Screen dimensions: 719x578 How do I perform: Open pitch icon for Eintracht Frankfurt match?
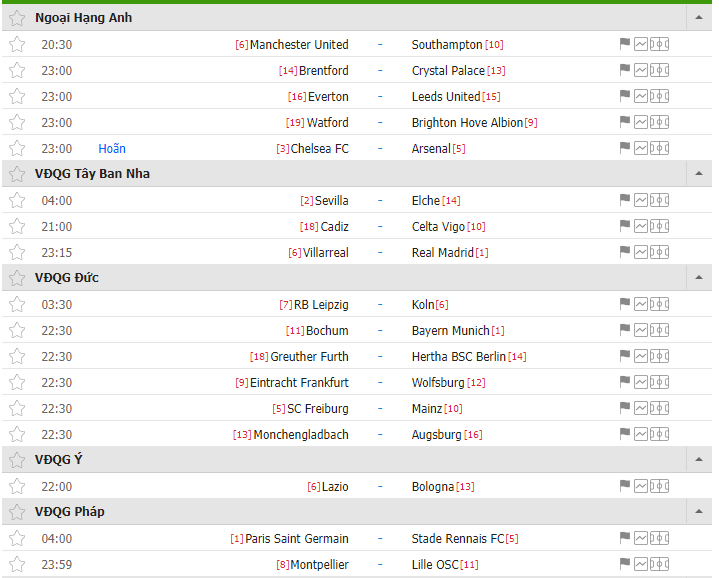(x=659, y=382)
